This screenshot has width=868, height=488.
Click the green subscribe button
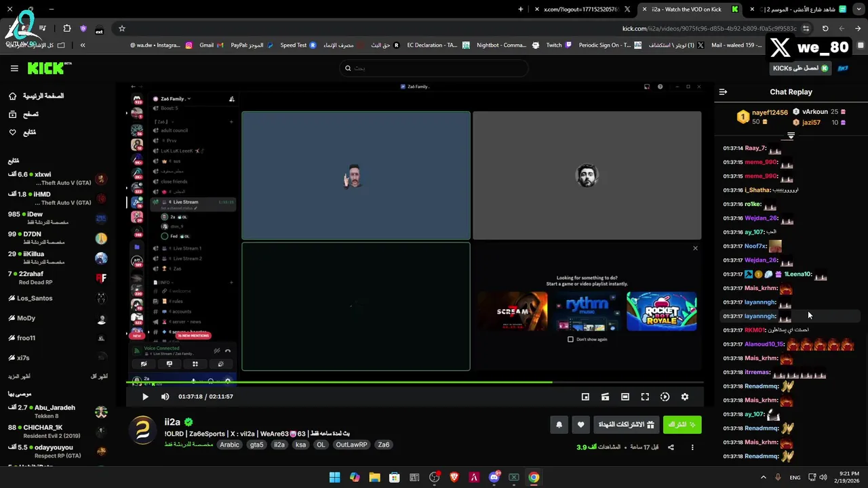pyautogui.click(x=682, y=425)
